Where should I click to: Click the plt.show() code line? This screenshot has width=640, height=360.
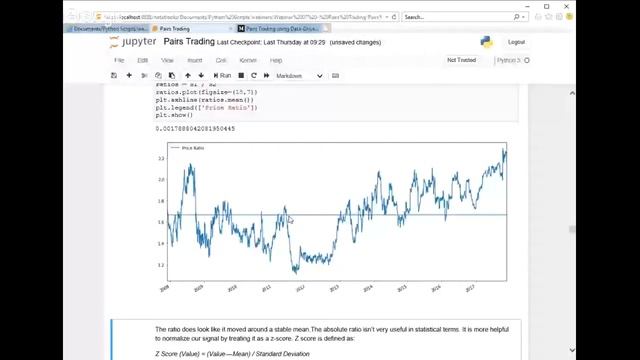(174, 115)
